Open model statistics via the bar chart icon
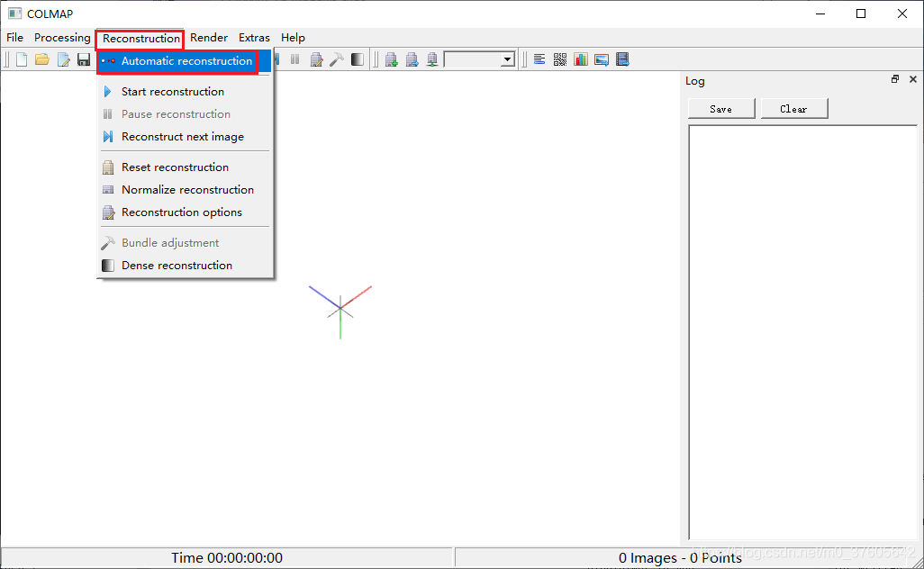The width and height of the screenshot is (924, 569). pyautogui.click(x=581, y=59)
